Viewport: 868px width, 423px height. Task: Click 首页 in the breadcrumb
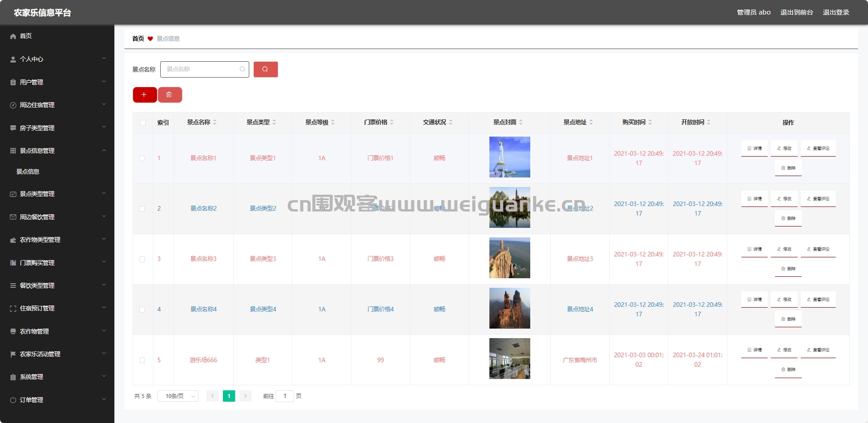pyautogui.click(x=138, y=39)
